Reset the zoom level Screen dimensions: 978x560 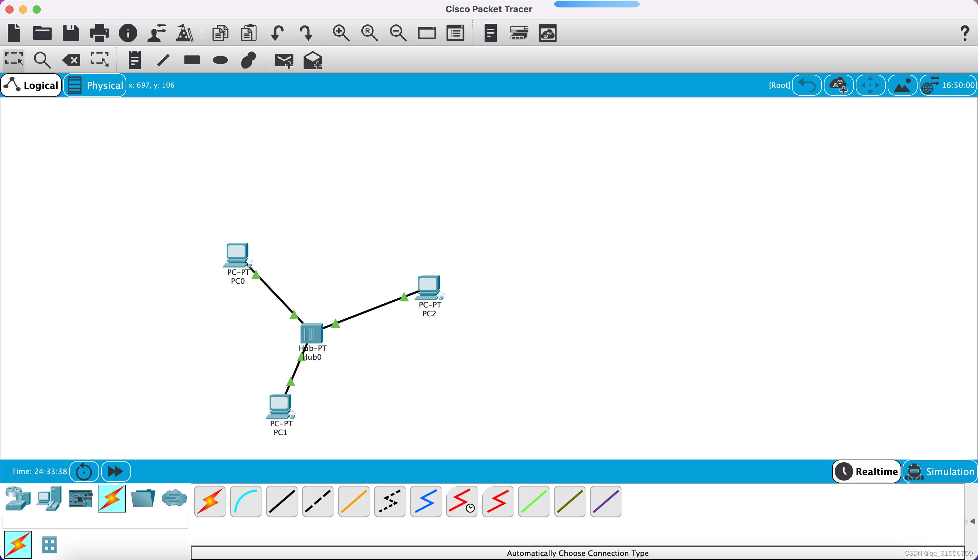(x=369, y=33)
